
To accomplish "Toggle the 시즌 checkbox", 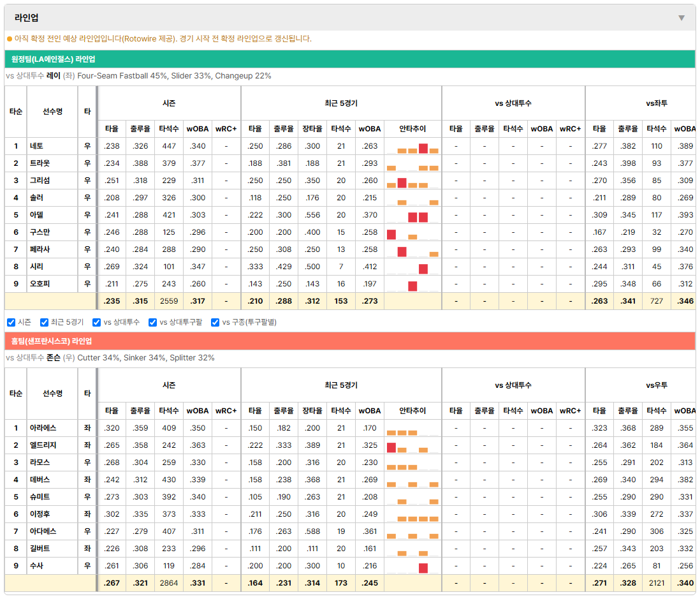I will (11, 322).
